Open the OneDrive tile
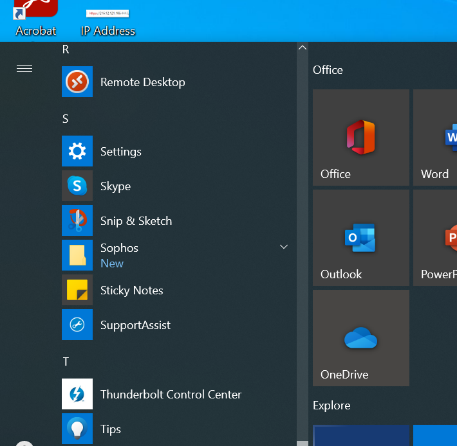This screenshot has width=457, height=446. tap(361, 338)
